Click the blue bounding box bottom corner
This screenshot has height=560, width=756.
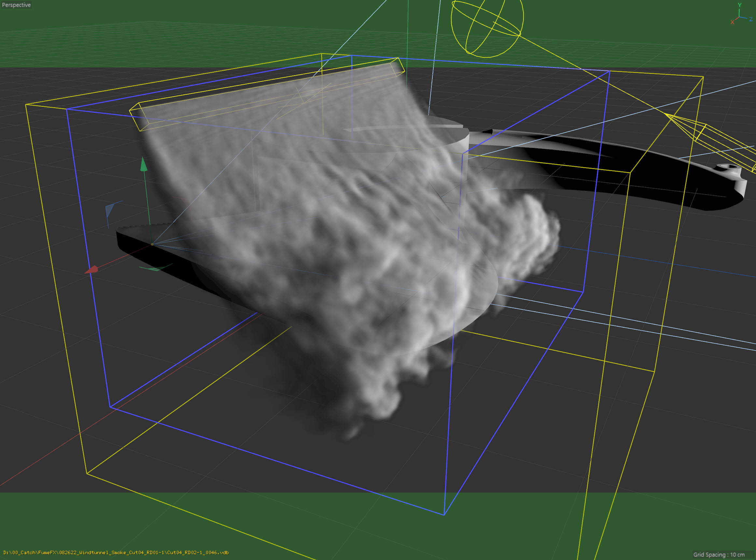[x=444, y=515]
